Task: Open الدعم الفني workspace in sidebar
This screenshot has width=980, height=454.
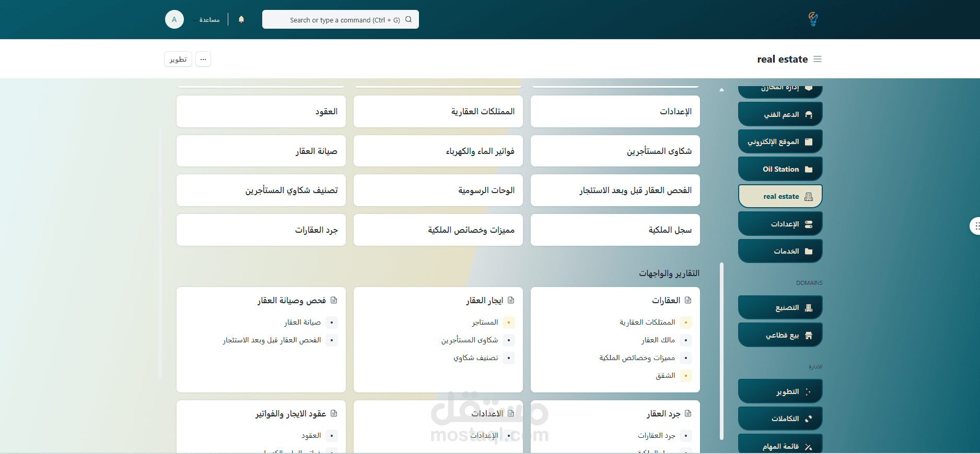Action: tap(780, 114)
